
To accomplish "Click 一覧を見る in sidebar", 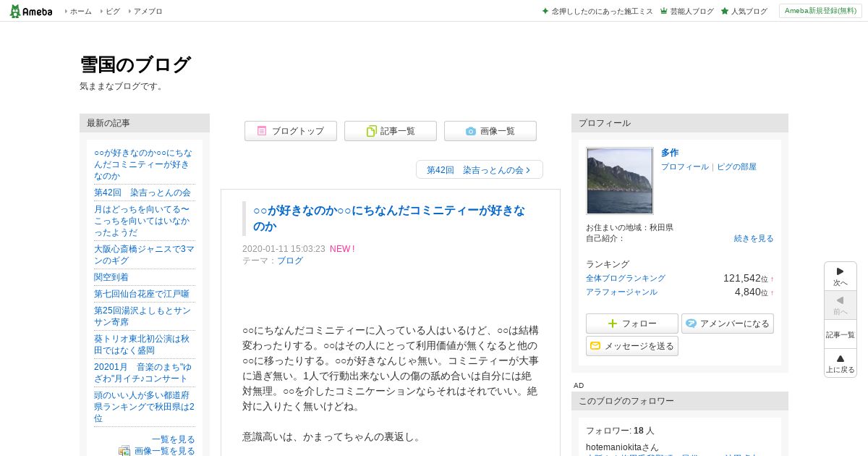I will tap(174, 439).
